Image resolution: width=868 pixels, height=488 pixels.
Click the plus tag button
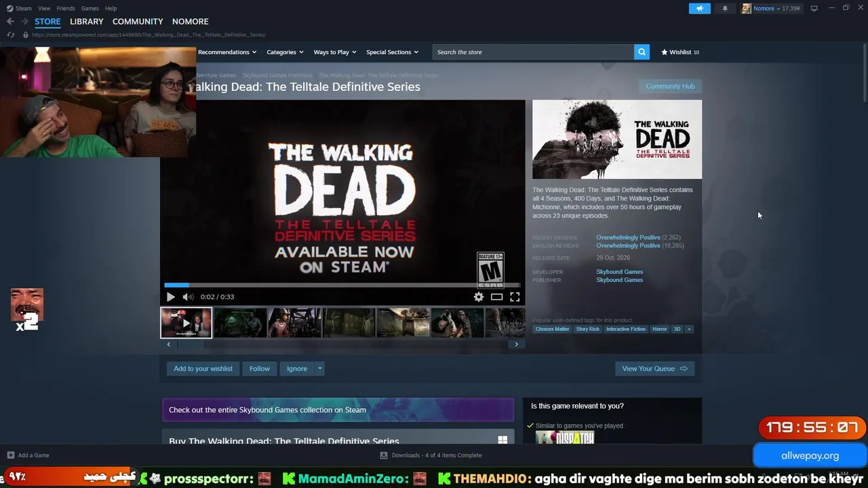tap(689, 329)
